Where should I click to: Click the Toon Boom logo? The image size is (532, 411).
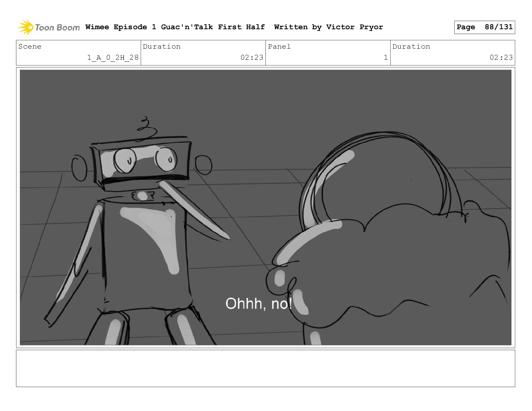(x=49, y=27)
